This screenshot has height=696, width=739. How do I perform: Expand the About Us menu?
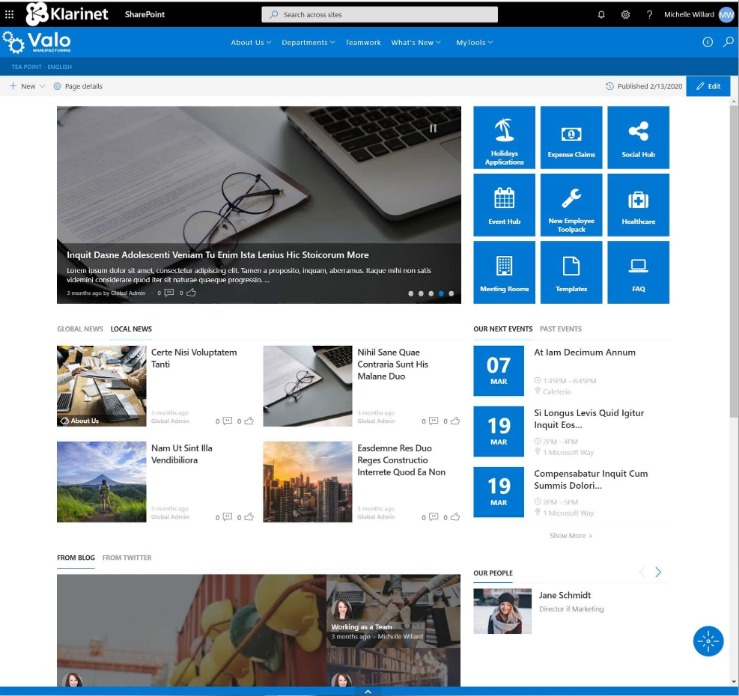(x=250, y=43)
